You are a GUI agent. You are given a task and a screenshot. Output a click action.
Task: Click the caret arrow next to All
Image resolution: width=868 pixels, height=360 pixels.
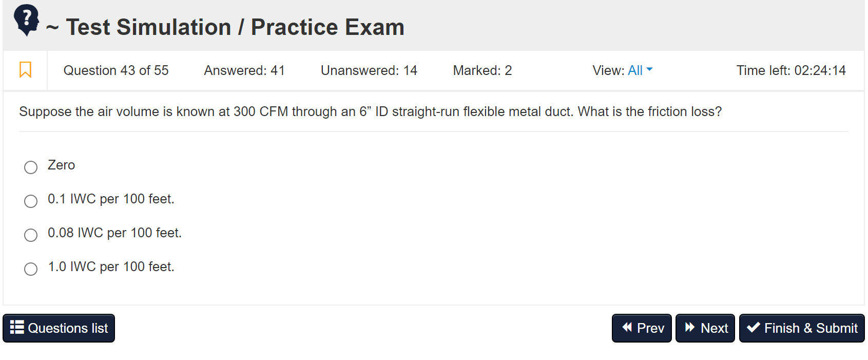[x=649, y=69]
